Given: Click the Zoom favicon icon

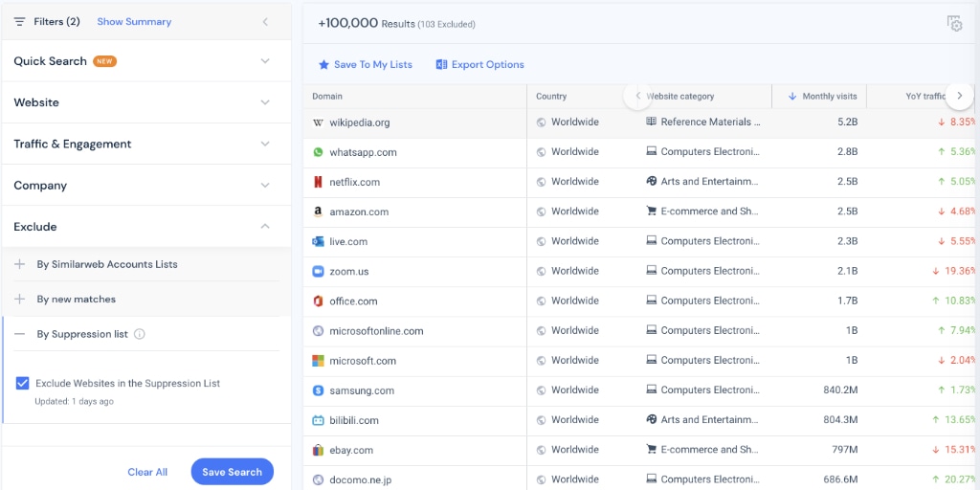Looking at the screenshot, I should (318, 271).
